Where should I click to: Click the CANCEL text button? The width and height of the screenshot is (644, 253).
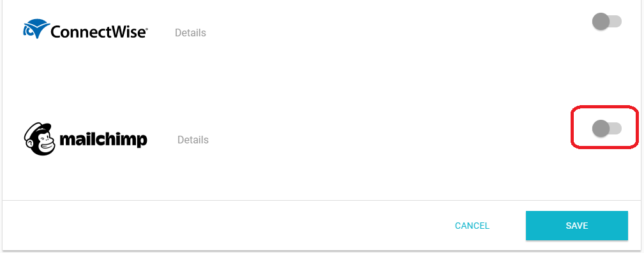tap(472, 226)
